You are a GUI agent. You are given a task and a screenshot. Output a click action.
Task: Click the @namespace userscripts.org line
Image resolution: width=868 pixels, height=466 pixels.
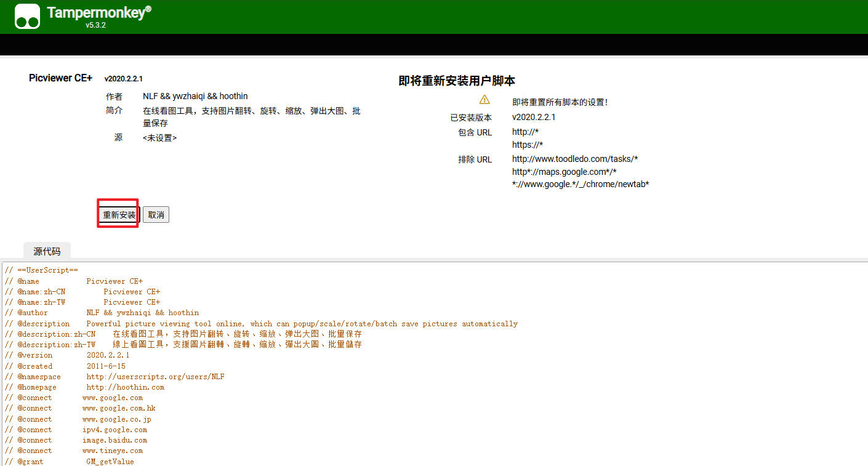point(115,377)
